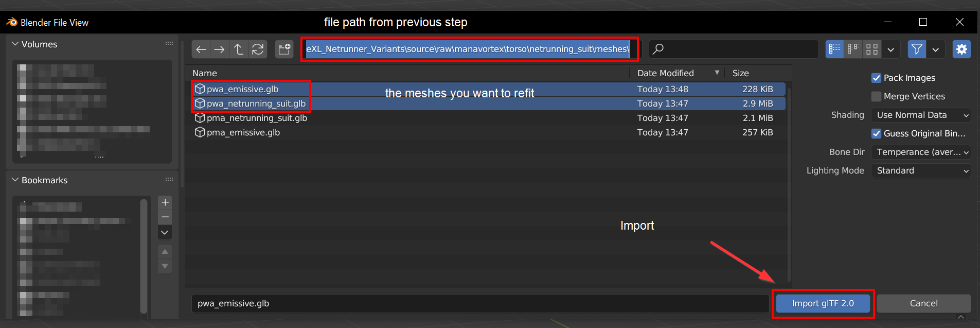
Task: Switch to vertical list display mode
Action: (834, 49)
